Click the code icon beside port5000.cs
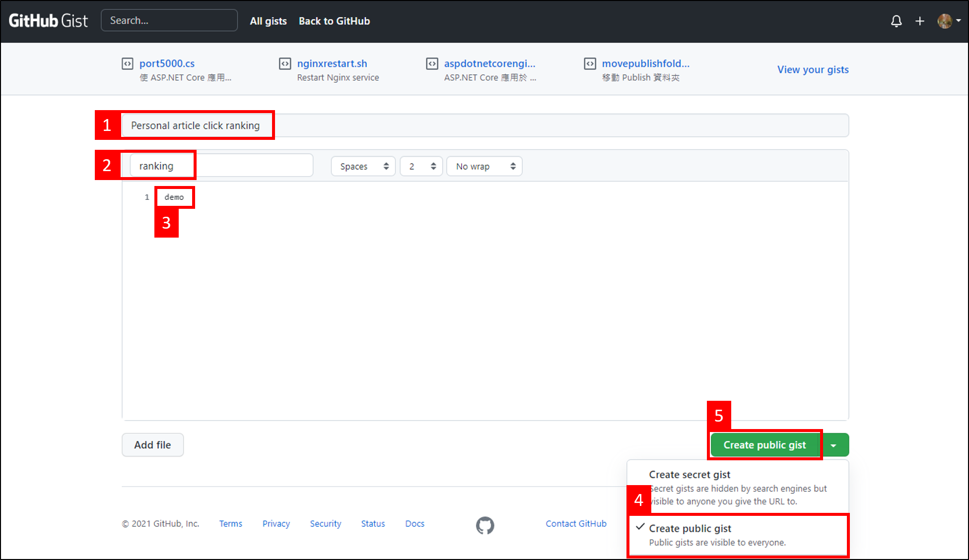Image resolution: width=969 pixels, height=560 pixels. tap(128, 63)
